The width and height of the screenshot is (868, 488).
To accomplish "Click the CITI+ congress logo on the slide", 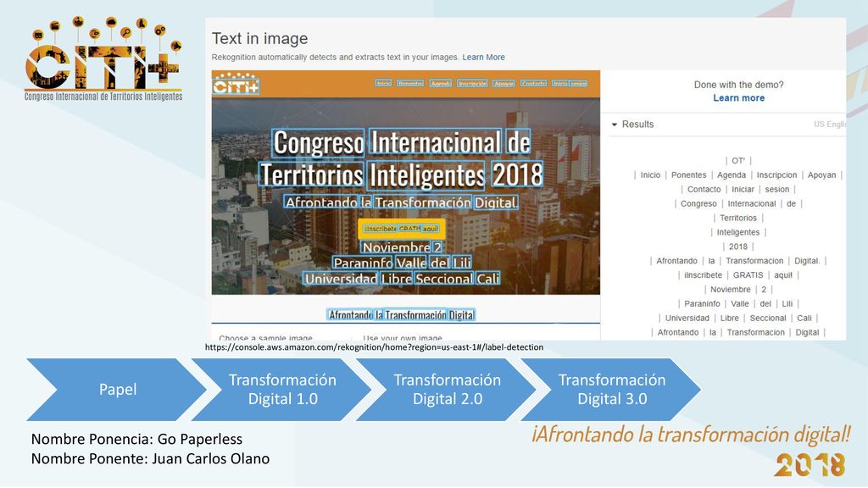I will [103, 58].
